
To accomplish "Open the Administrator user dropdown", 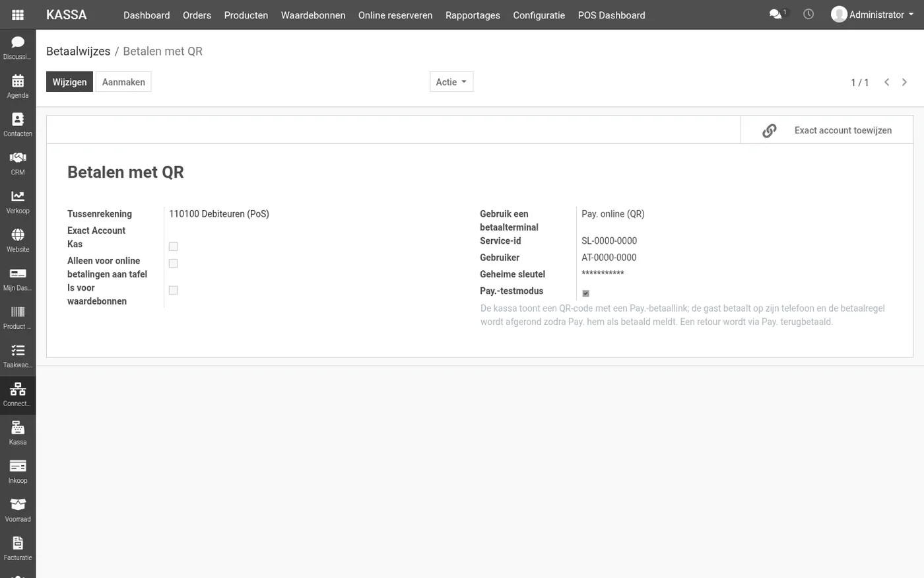I will (873, 15).
